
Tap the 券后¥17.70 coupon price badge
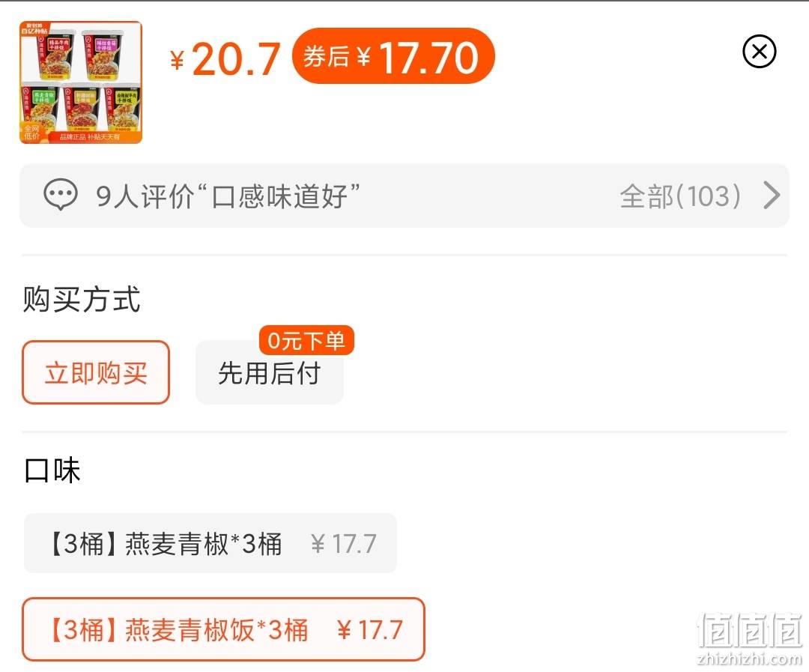(393, 56)
